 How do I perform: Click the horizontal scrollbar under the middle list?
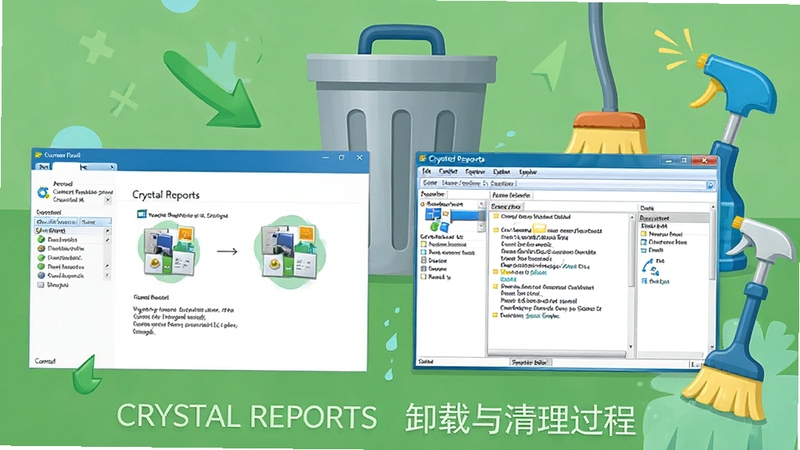[x=558, y=353]
